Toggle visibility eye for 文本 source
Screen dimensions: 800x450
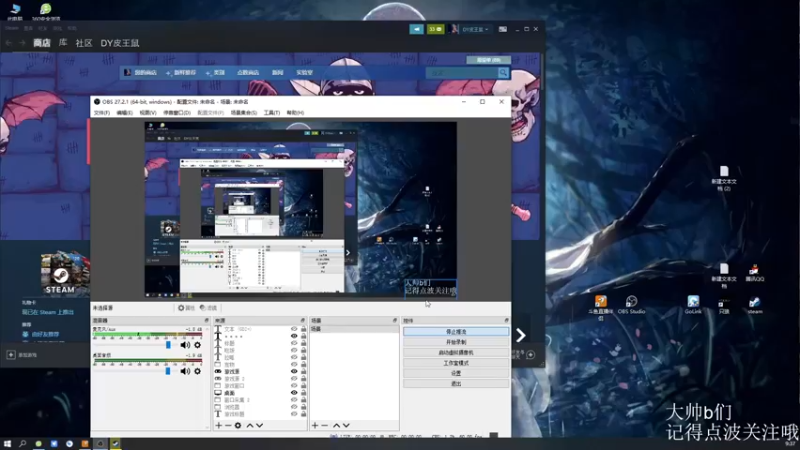click(x=294, y=329)
